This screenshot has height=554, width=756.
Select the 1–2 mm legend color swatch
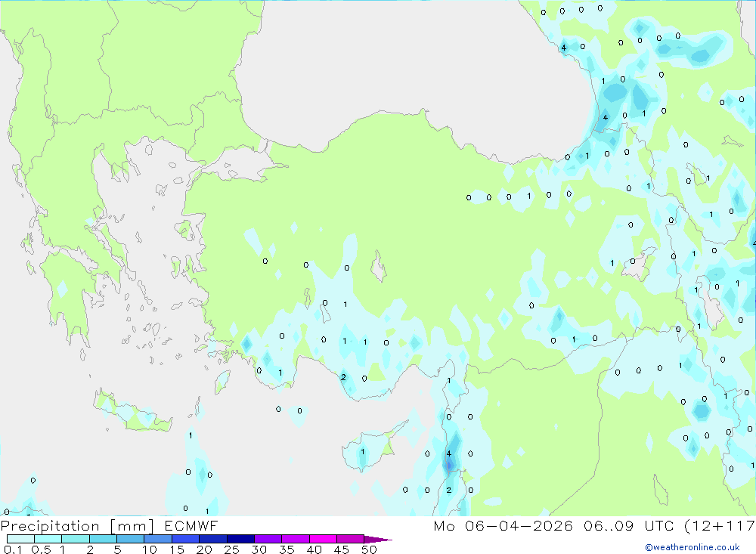76,539
